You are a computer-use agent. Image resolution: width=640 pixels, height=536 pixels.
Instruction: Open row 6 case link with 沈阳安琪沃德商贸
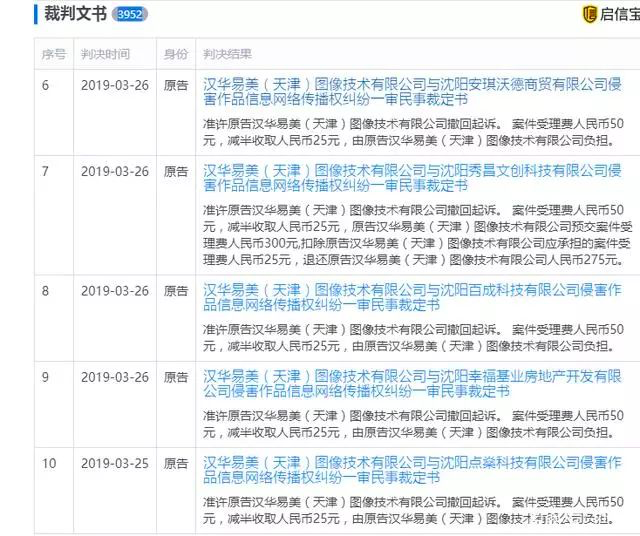pyautogui.click(x=412, y=92)
